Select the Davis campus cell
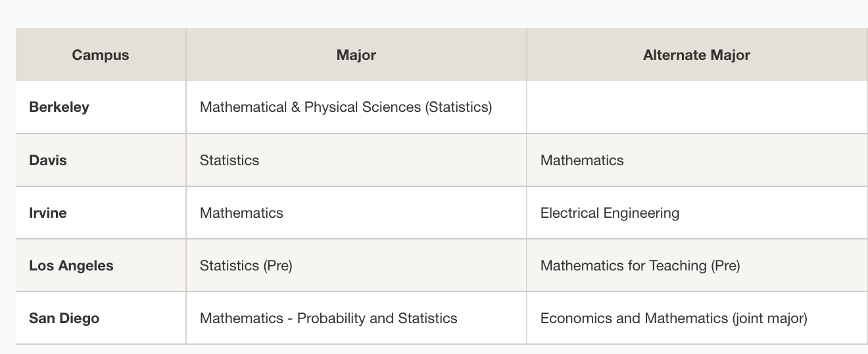The width and height of the screenshot is (868, 354). tap(48, 160)
